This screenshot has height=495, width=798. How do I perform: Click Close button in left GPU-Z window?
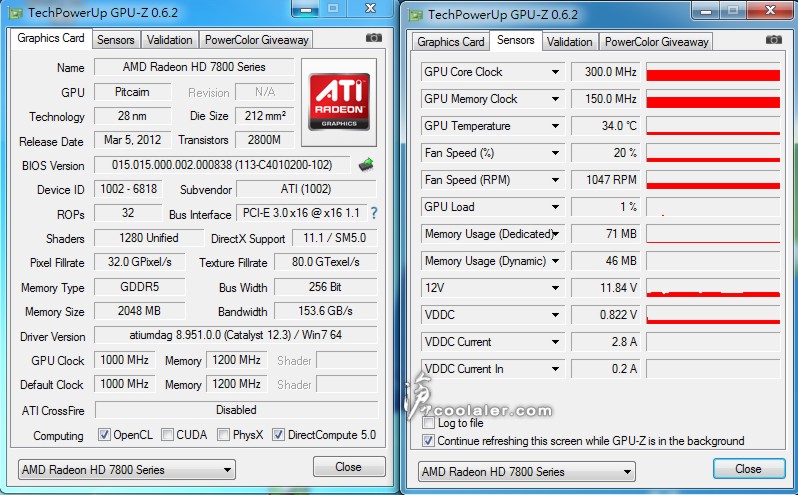click(x=349, y=467)
